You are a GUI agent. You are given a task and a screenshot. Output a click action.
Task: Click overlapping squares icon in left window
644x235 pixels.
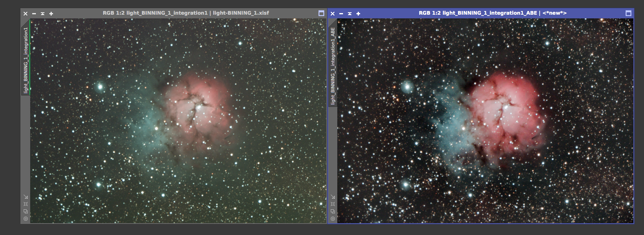[x=26, y=211]
